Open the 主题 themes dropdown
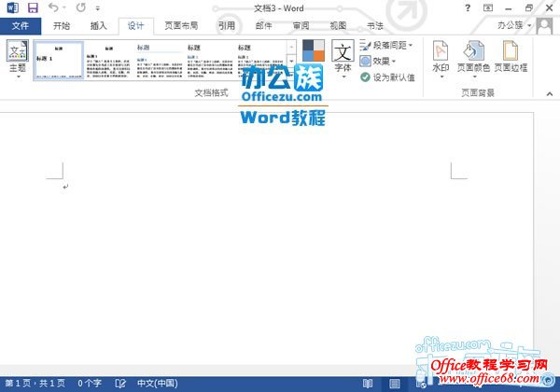560x392 pixels. [18, 59]
